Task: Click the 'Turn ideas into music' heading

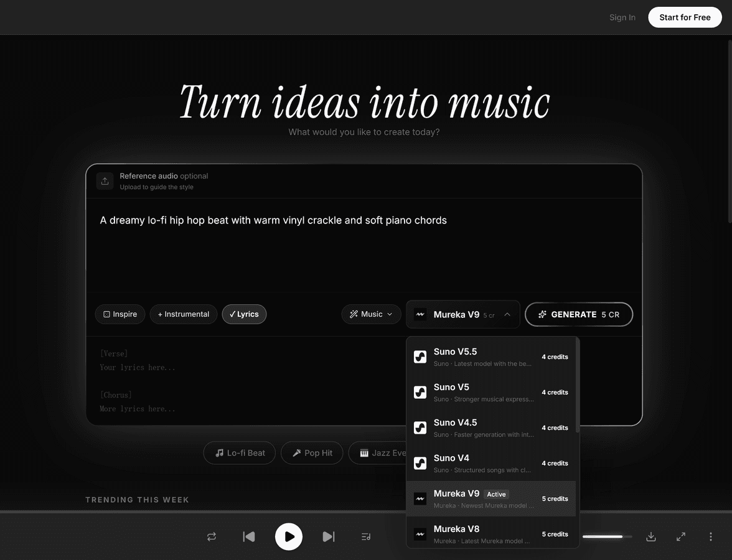Action: [x=365, y=102]
